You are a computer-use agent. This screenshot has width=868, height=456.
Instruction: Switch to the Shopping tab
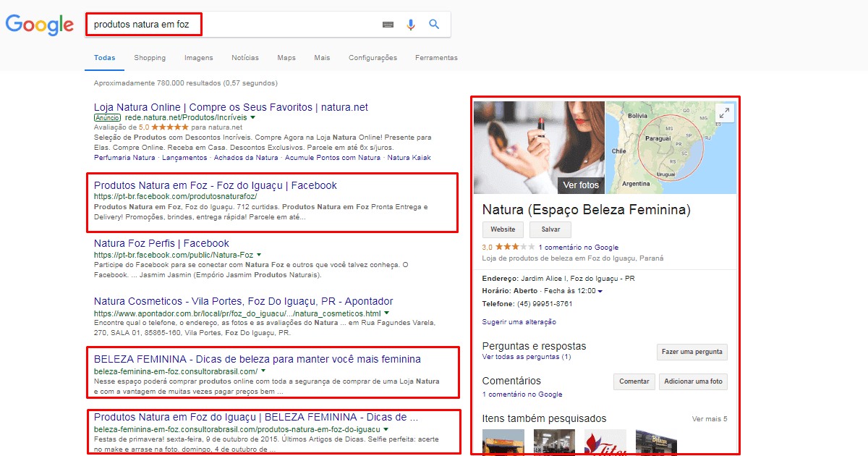click(150, 58)
